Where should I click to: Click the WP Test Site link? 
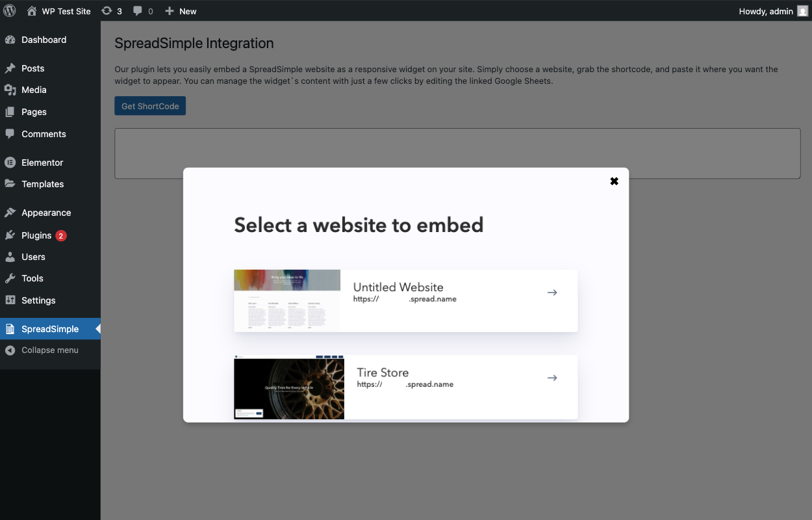tap(66, 11)
